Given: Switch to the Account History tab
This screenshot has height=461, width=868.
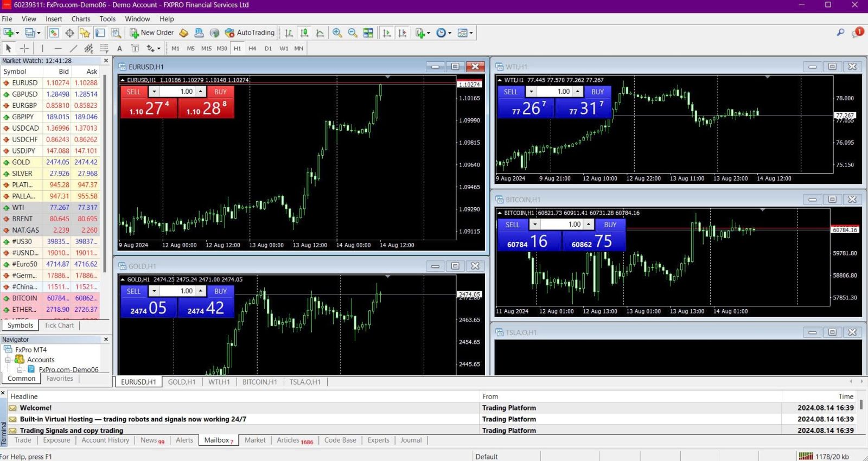Looking at the screenshot, I should pos(105,440).
